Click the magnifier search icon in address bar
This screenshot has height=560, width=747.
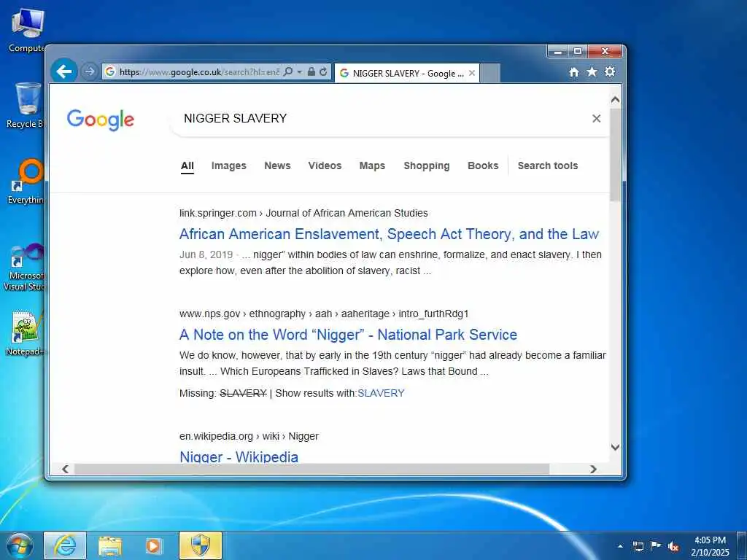[x=287, y=71]
